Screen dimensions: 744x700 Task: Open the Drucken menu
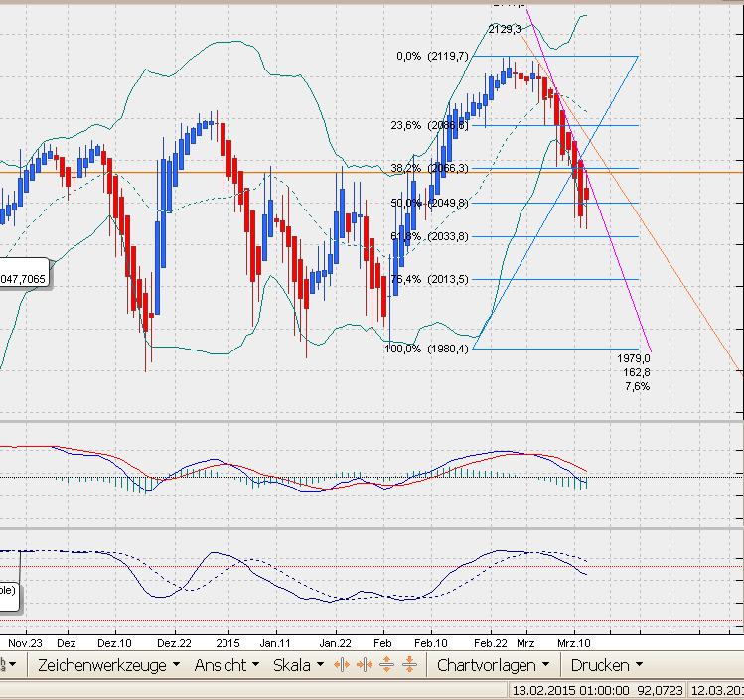[x=606, y=665]
